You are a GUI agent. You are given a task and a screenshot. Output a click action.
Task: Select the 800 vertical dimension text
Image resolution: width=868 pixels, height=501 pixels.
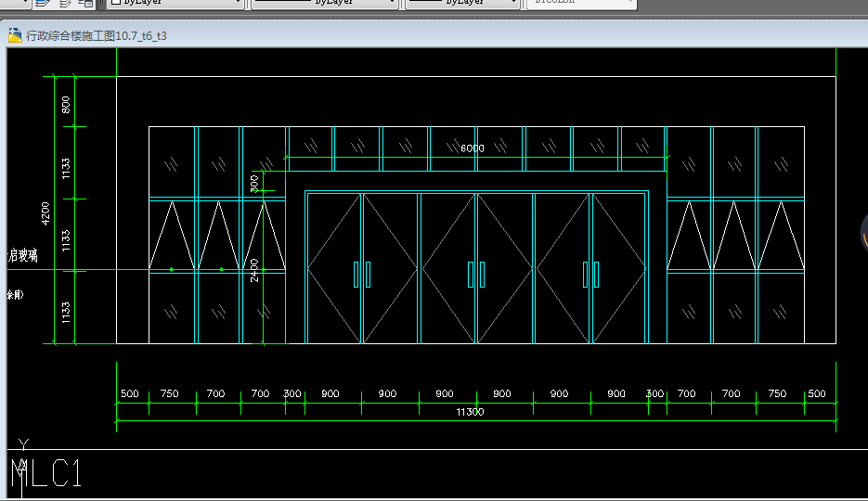pyautogui.click(x=66, y=105)
